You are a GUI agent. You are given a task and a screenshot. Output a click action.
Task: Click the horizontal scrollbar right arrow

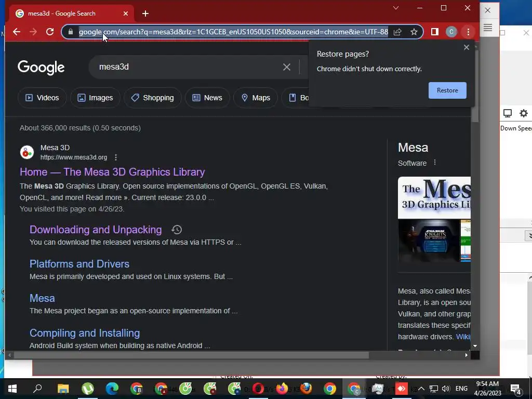(467, 355)
